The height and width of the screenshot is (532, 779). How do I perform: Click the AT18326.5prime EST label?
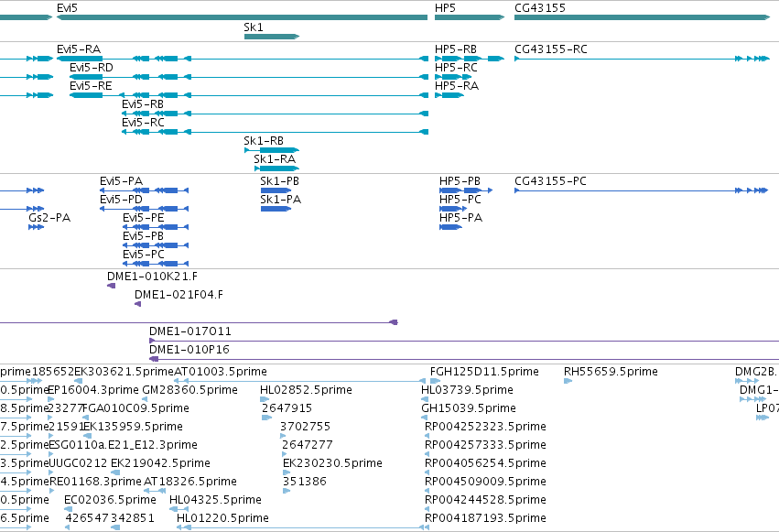(x=190, y=482)
